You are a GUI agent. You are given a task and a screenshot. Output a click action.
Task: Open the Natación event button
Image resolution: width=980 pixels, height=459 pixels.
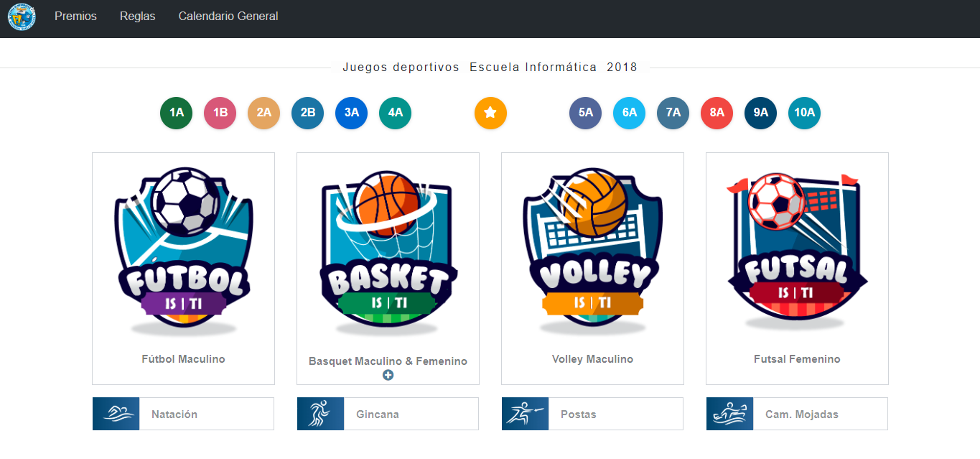click(x=183, y=414)
